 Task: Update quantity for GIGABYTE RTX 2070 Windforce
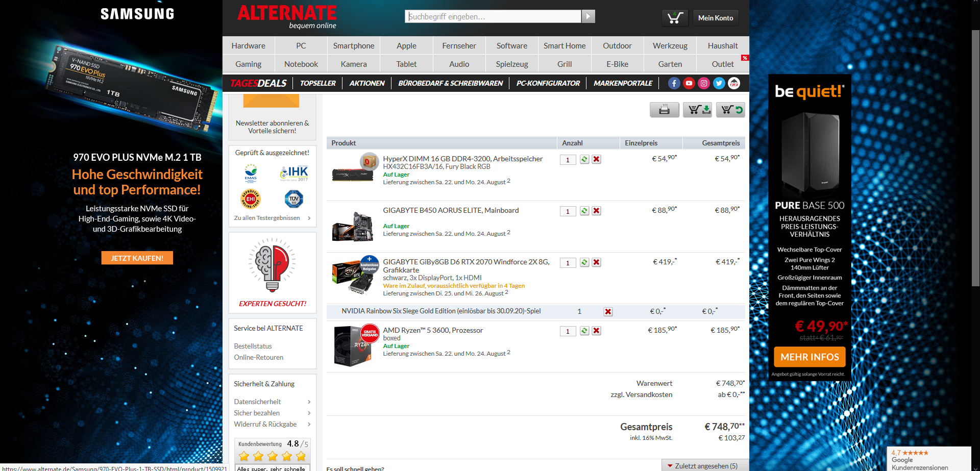pyautogui.click(x=584, y=262)
